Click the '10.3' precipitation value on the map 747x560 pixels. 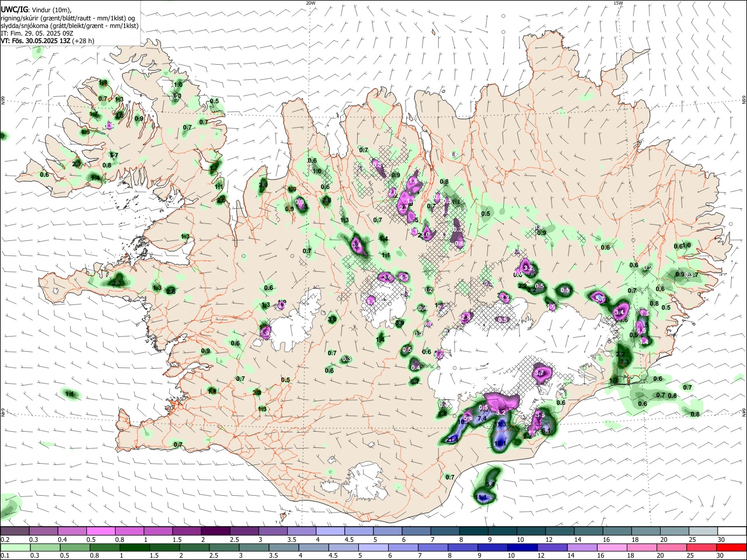464,421
